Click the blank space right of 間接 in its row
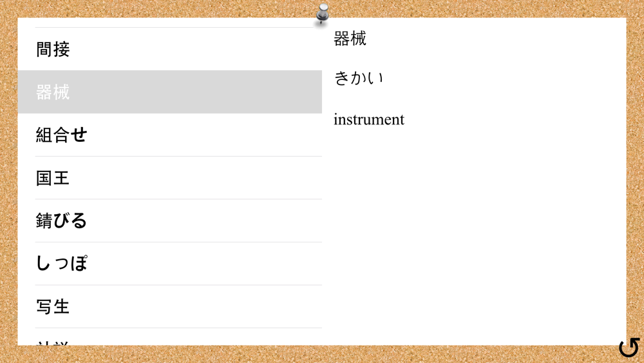 197,49
